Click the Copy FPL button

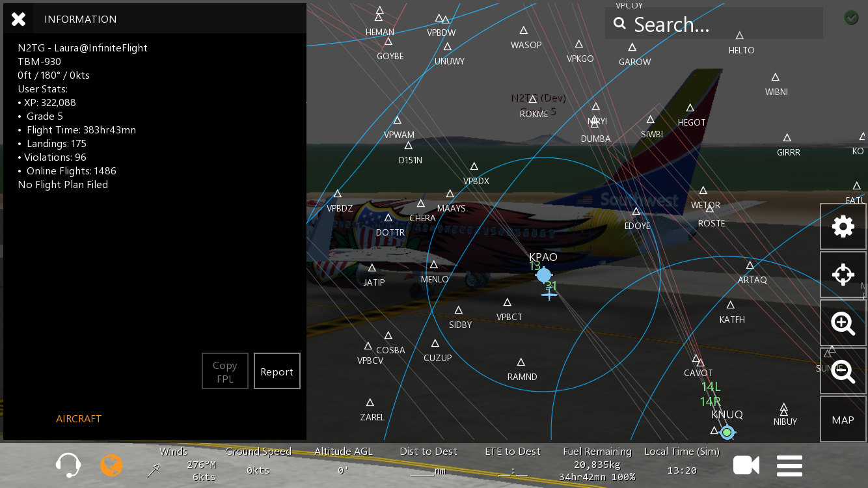coord(225,372)
